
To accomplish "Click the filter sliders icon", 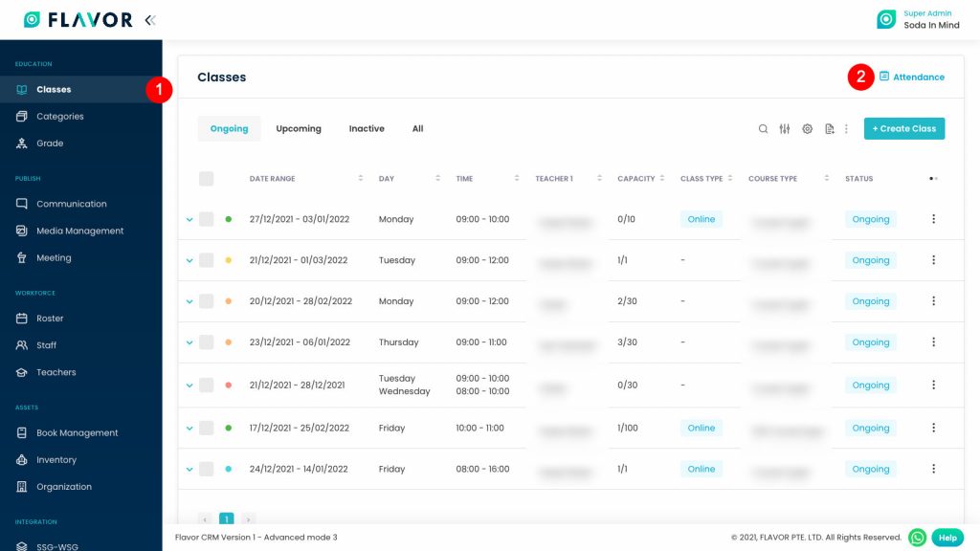I will [785, 127].
